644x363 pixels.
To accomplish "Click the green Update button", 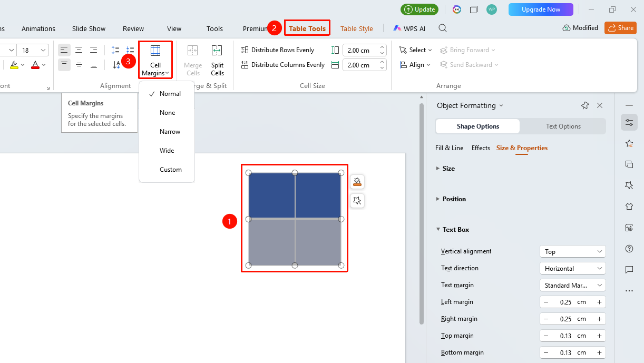I will (419, 9).
